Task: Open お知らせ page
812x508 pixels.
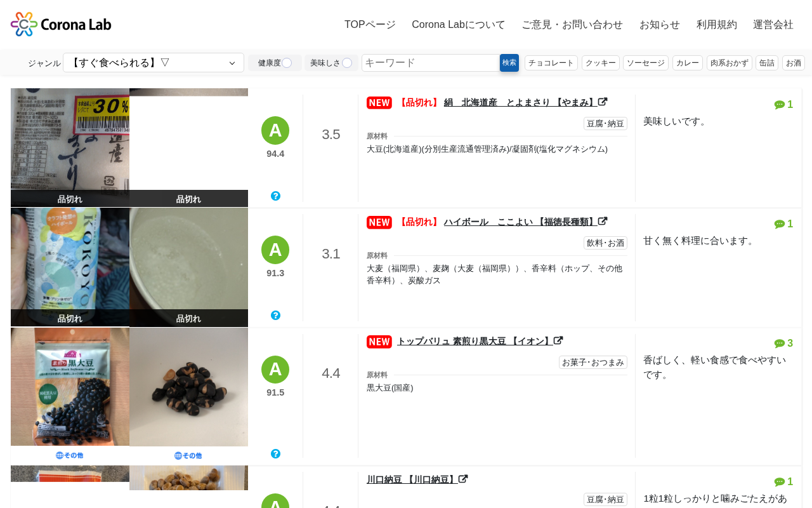Action: coord(660,25)
